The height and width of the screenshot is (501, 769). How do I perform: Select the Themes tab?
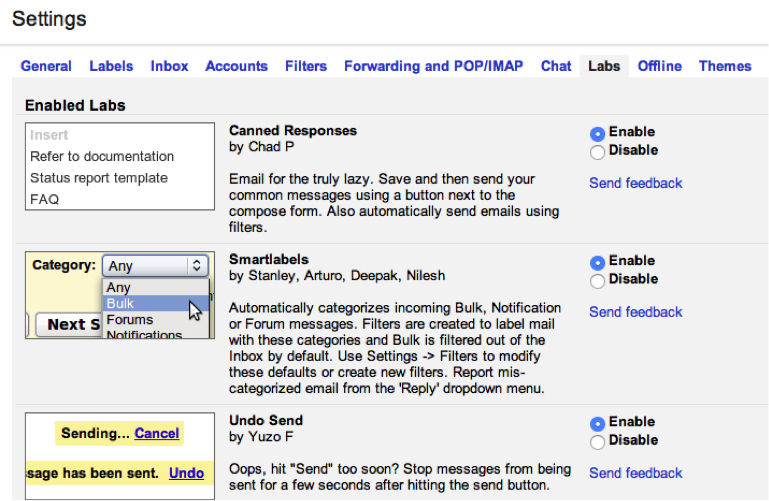point(725,66)
